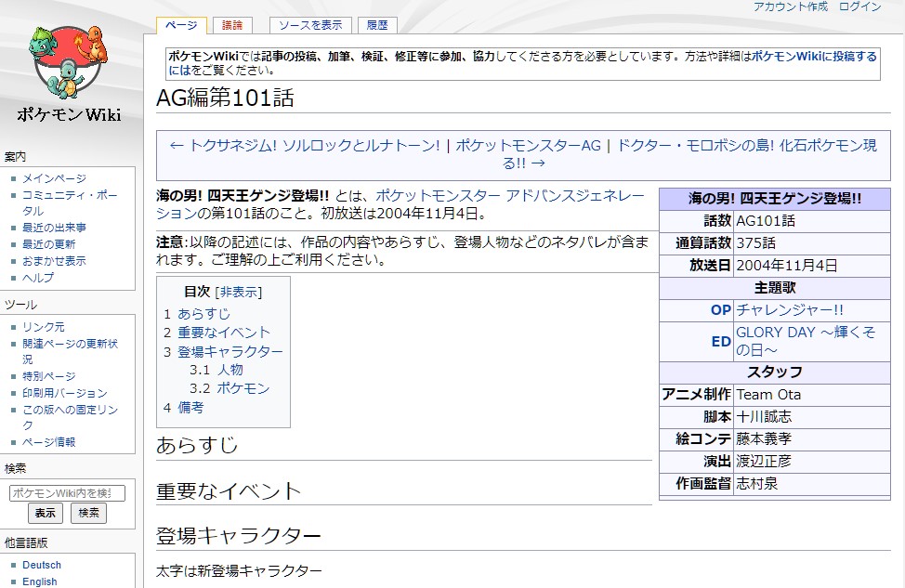The image size is (905, 588).
Task: Open the ポケモンWiki logo home link
Action: 68,73
